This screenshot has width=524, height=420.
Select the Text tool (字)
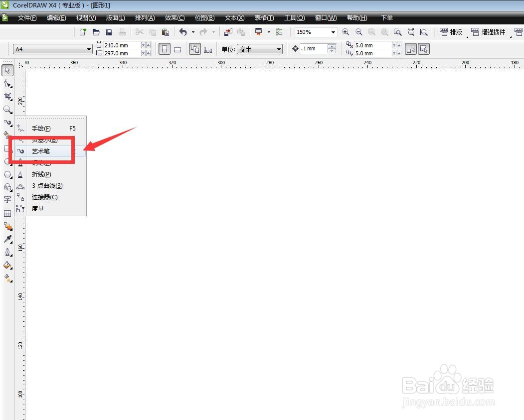(x=7, y=200)
